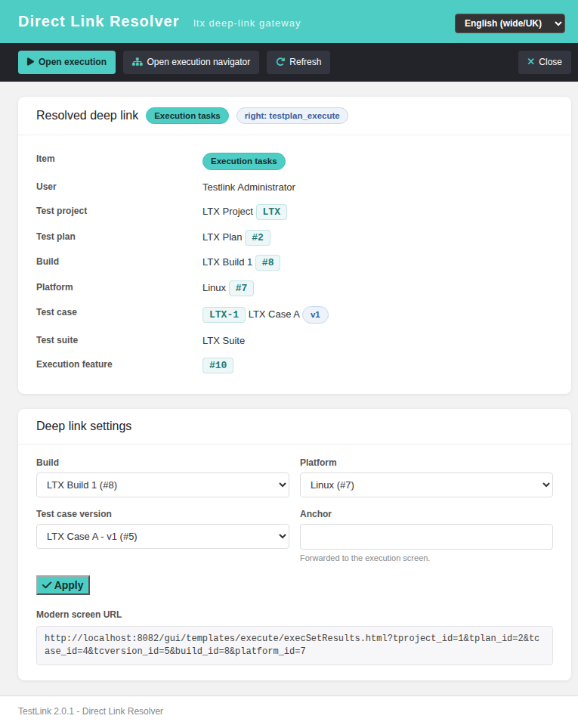Click the LTX Plan name text

(x=222, y=237)
